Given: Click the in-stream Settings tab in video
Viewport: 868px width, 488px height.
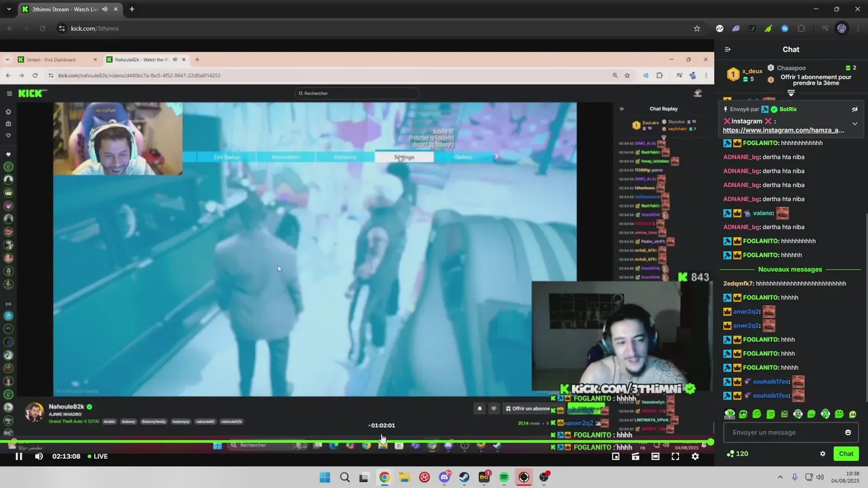Looking at the screenshot, I should 403,157.
